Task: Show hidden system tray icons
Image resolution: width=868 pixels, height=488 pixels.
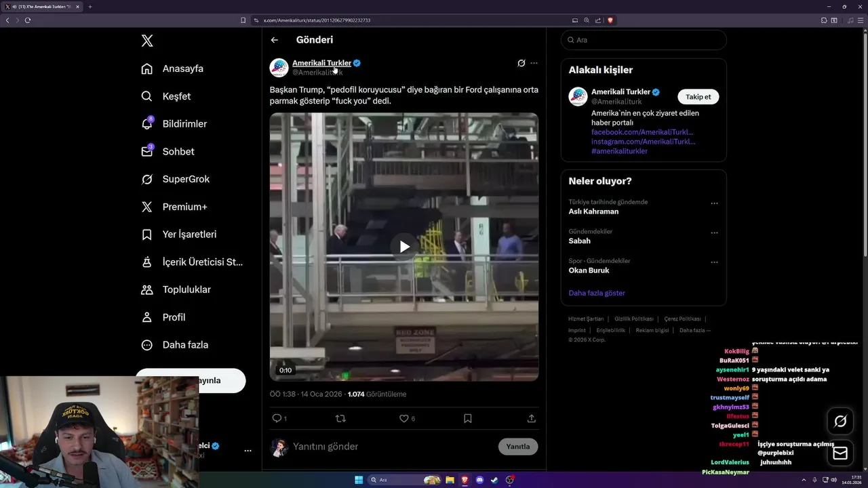Action: pyautogui.click(x=804, y=480)
